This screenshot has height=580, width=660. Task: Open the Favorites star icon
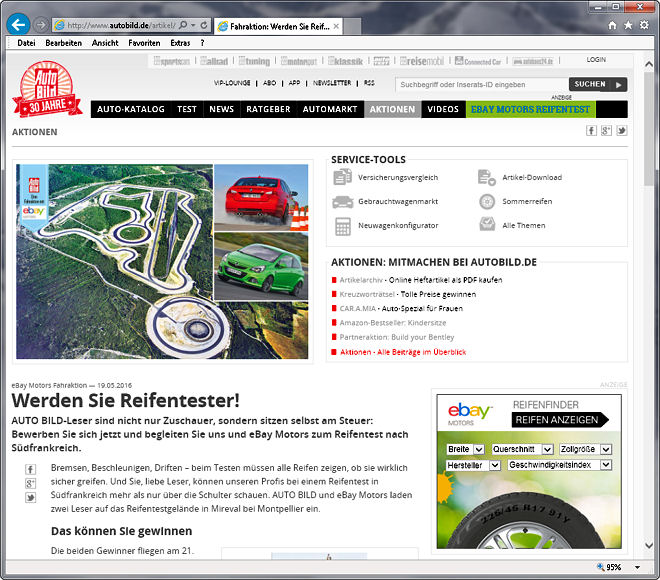[628, 25]
